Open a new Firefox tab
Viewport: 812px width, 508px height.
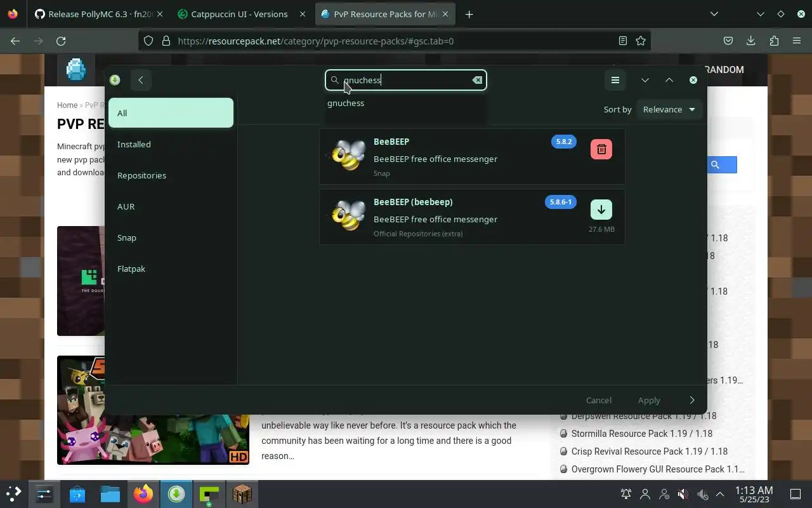pyautogui.click(x=469, y=14)
